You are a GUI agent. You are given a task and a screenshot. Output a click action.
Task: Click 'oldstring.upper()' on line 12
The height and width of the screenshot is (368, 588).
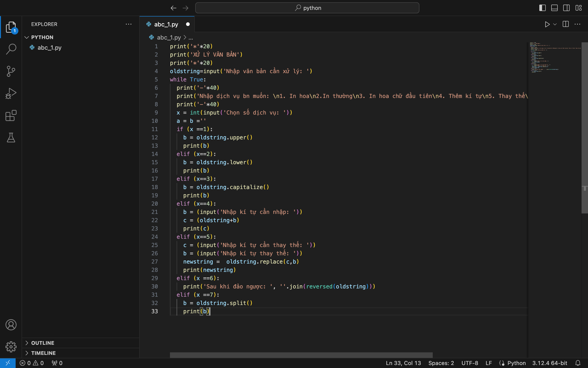[x=224, y=138]
